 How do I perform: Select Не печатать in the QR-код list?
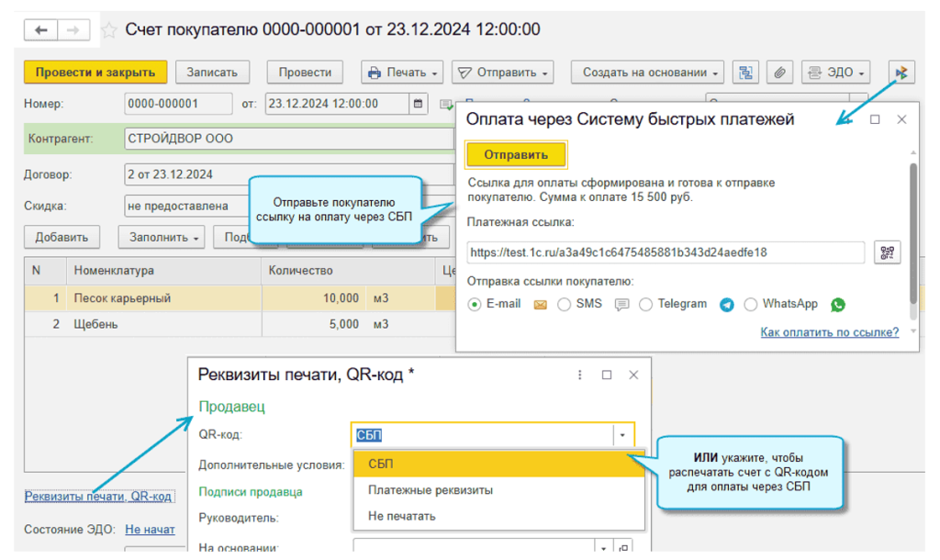click(x=401, y=516)
